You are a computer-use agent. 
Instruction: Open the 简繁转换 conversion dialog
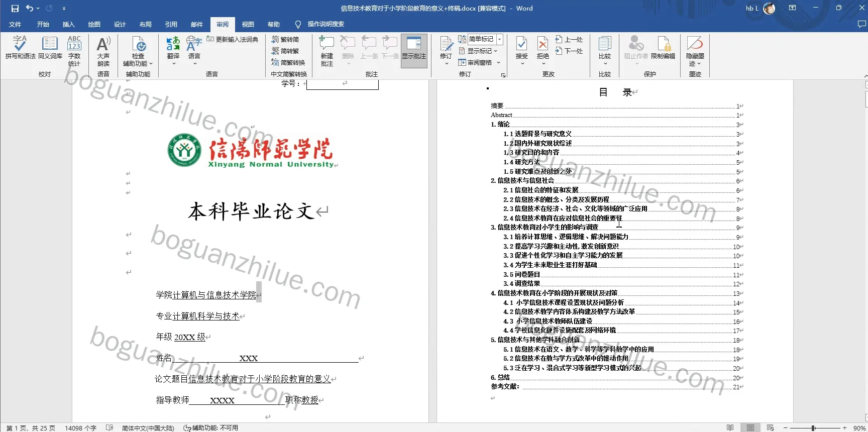tap(288, 62)
